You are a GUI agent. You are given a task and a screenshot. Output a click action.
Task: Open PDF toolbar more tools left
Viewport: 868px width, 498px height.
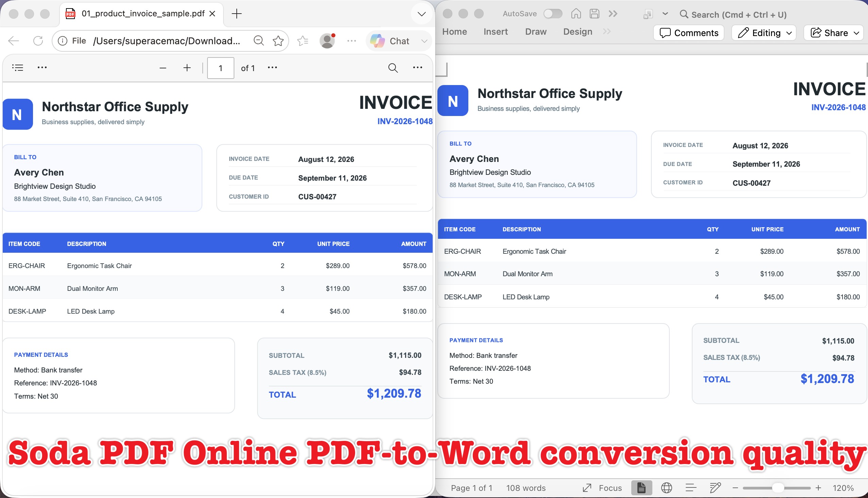42,68
